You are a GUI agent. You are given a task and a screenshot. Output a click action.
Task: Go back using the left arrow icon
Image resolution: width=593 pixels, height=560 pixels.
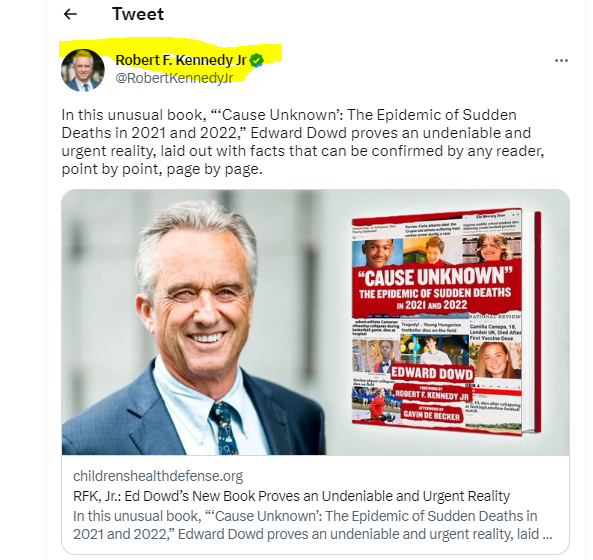click(70, 14)
